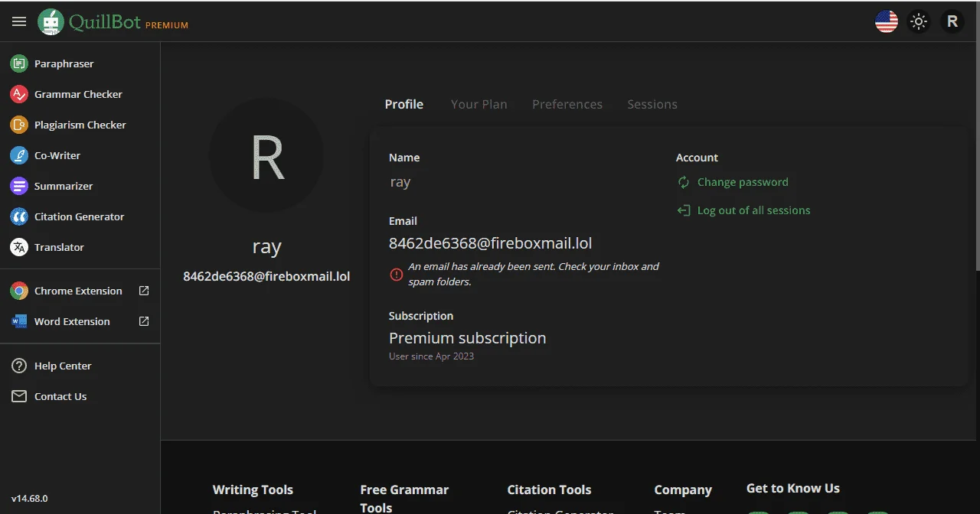
Task: Open Paraphraser from the sidebar
Action: (80, 63)
